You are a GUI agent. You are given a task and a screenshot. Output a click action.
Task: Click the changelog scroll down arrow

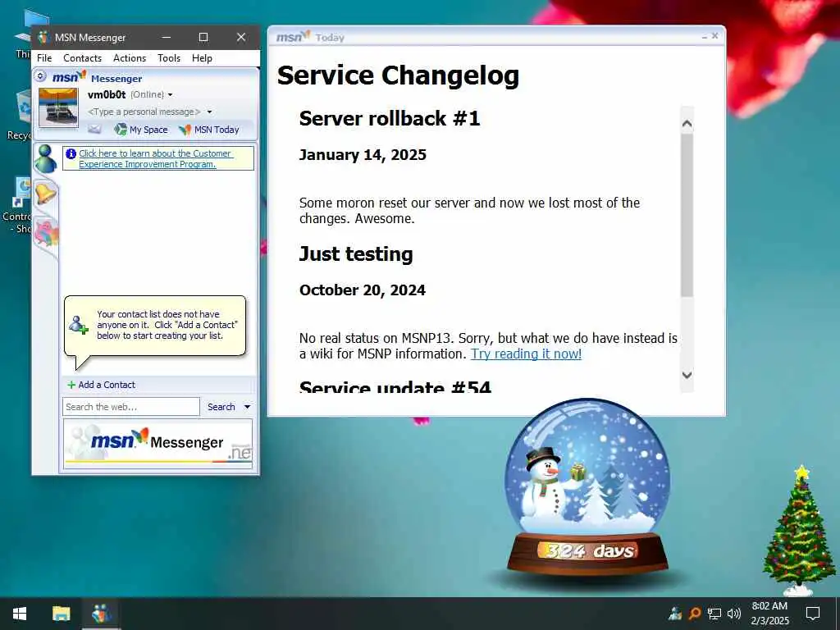coord(687,375)
